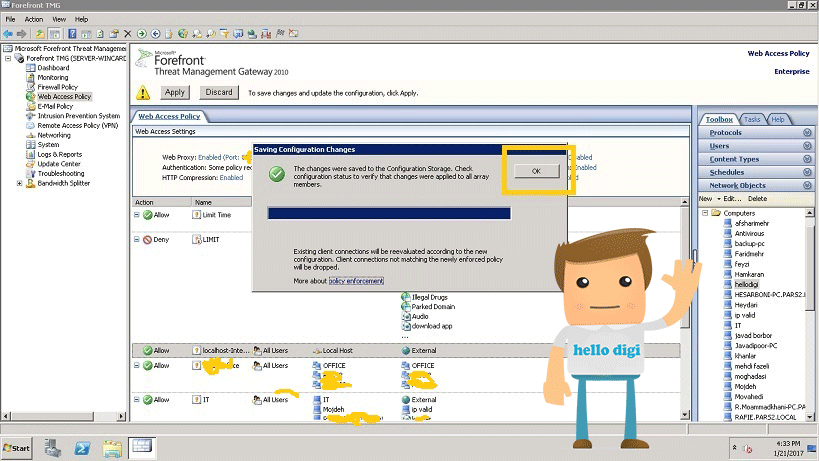The image size is (819, 461).
Task: Click the blue circled left-arrow toolbar icon
Action: (x=156, y=34)
